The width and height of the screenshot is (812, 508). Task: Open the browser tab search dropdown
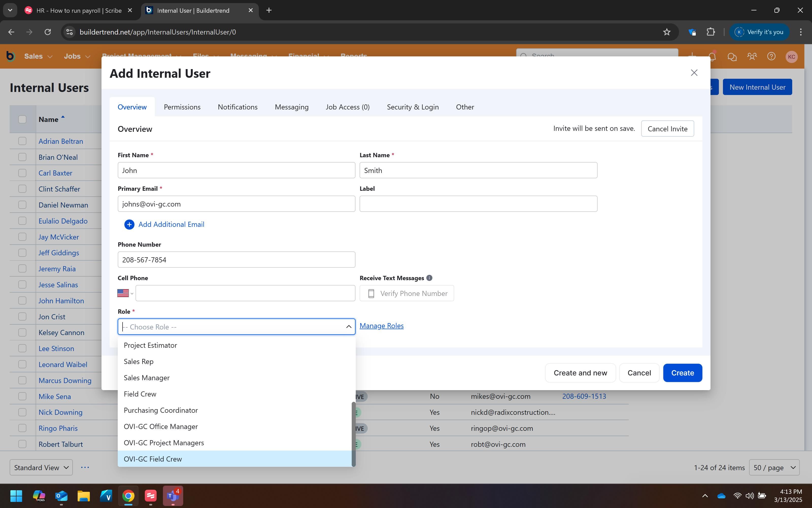10,10
